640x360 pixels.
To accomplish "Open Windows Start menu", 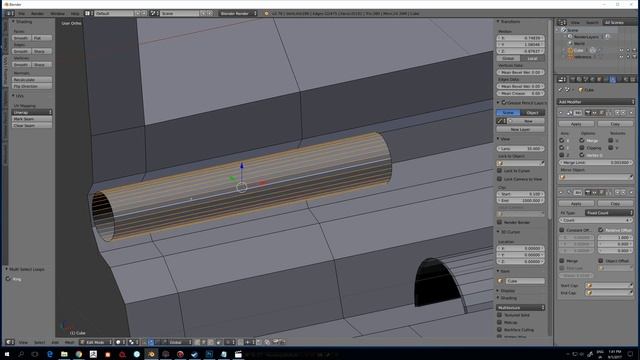I will click(x=7, y=354).
